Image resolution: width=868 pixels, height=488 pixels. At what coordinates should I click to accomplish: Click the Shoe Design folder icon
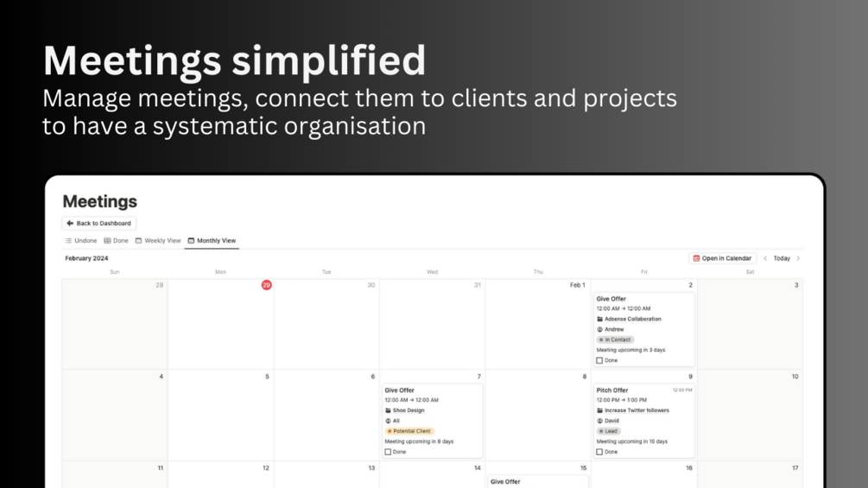pyautogui.click(x=388, y=410)
